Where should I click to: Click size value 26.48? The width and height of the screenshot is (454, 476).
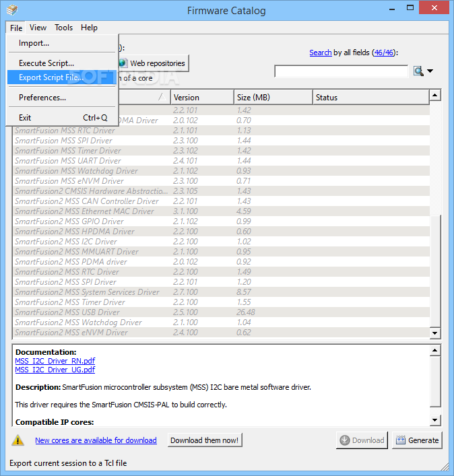click(x=246, y=312)
